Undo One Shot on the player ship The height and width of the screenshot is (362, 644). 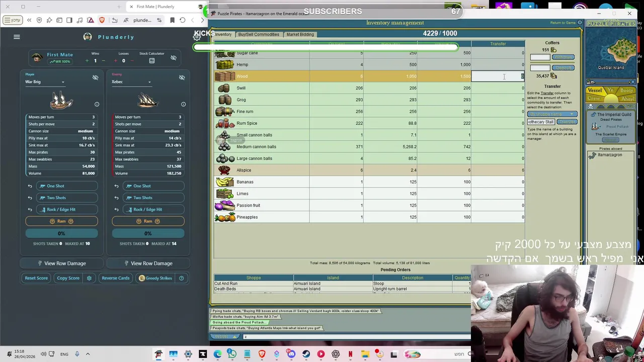click(x=30, y=186)
